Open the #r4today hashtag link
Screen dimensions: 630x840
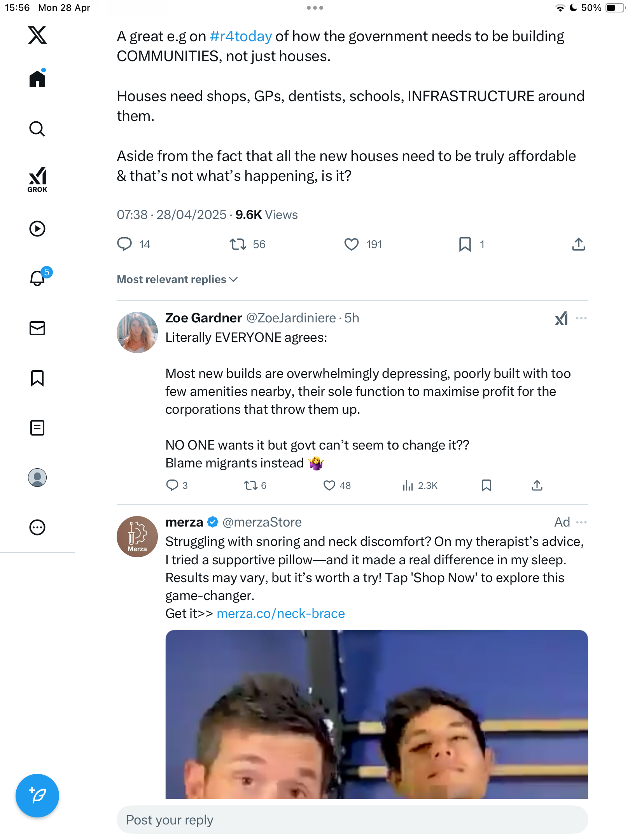tap(241, 36)
